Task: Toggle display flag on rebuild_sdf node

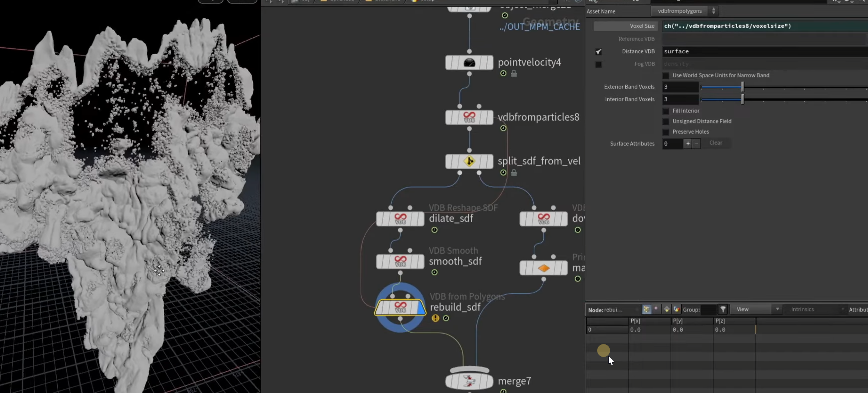Action: pos(421,308)
